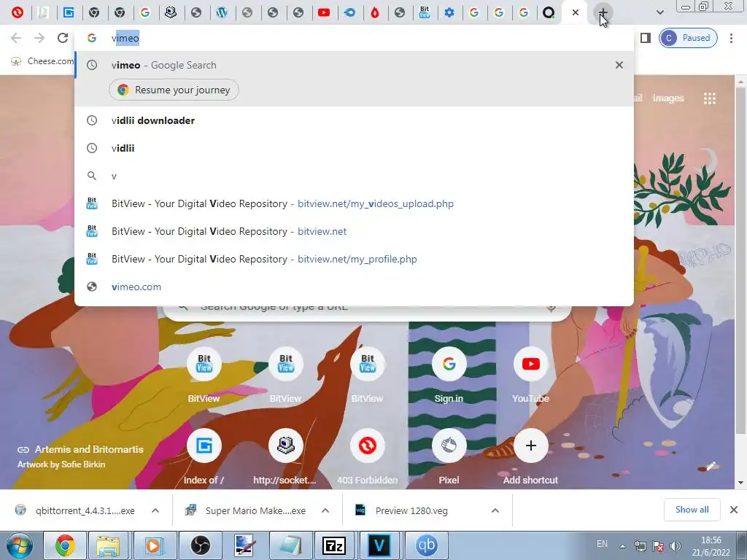Open the Chrome side panel
747x560 pixels.
click(x=645, y=38)
